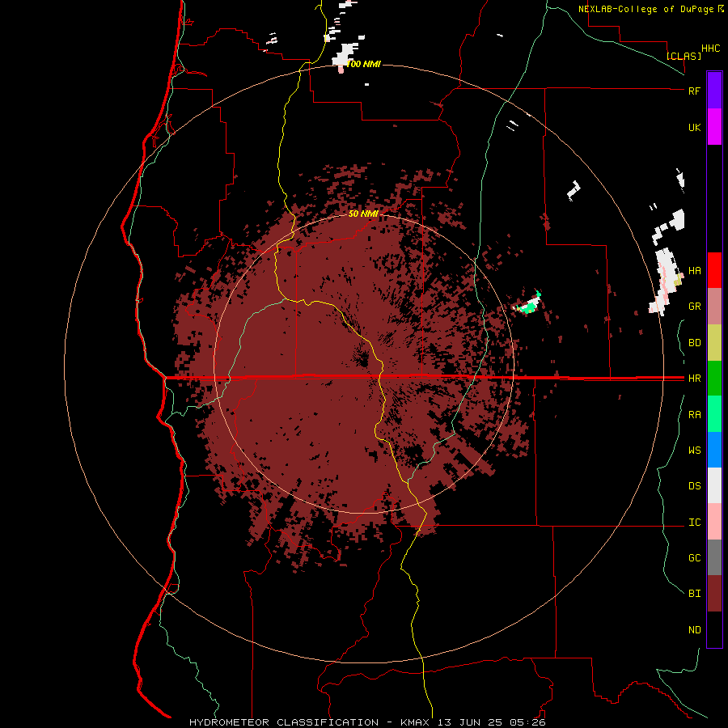This screenshot has height=728, width=728.
Task: Click the DS legend label
Action: [x=694, y=486]
